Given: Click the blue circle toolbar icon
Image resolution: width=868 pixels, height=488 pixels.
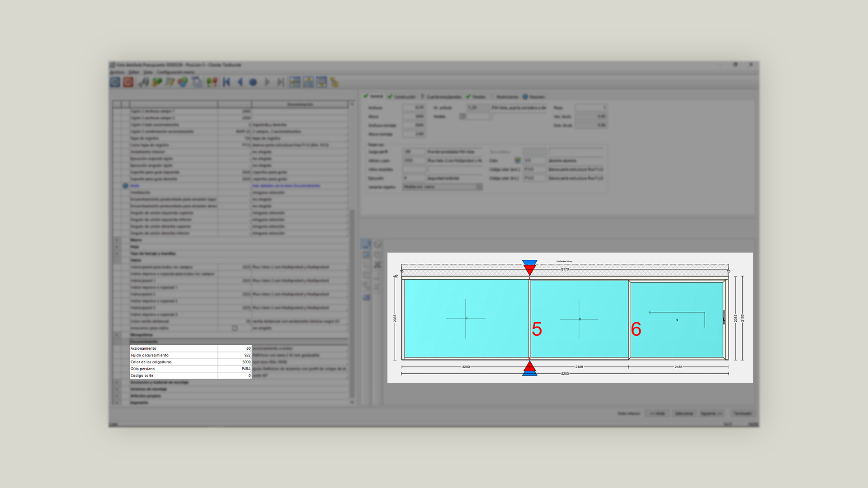Looking at the screenshot, I should [253, 82].
